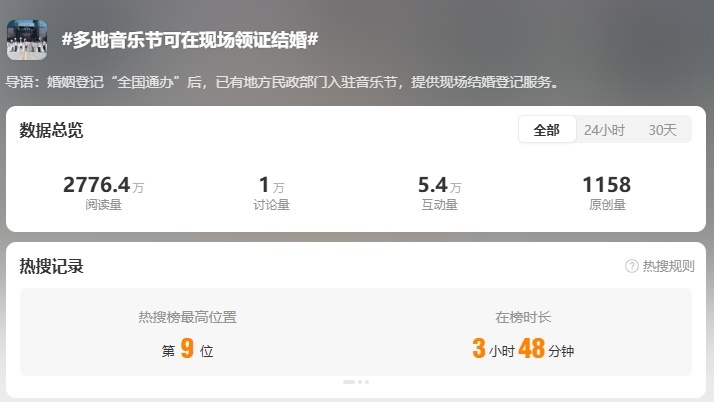This screenshot has width=714, height=402.
Task: Select the elongated first carousel indicator
Action: [349, 382]
